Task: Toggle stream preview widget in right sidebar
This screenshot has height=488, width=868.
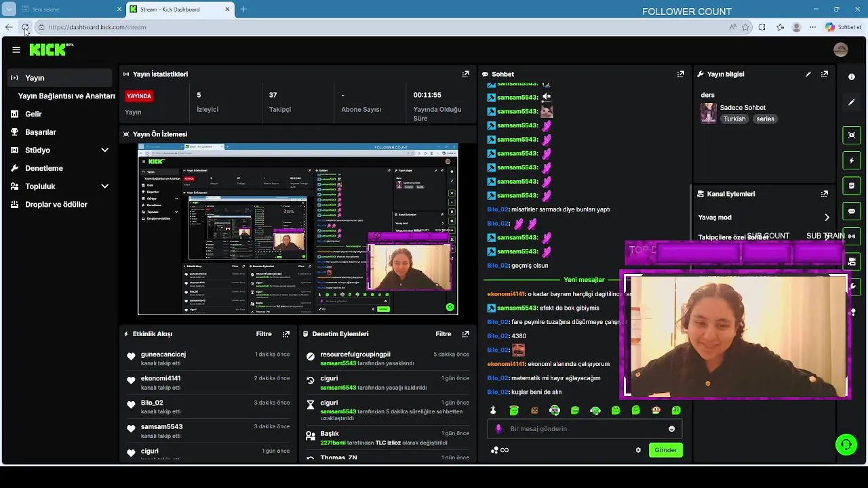Action: point(852,135)
